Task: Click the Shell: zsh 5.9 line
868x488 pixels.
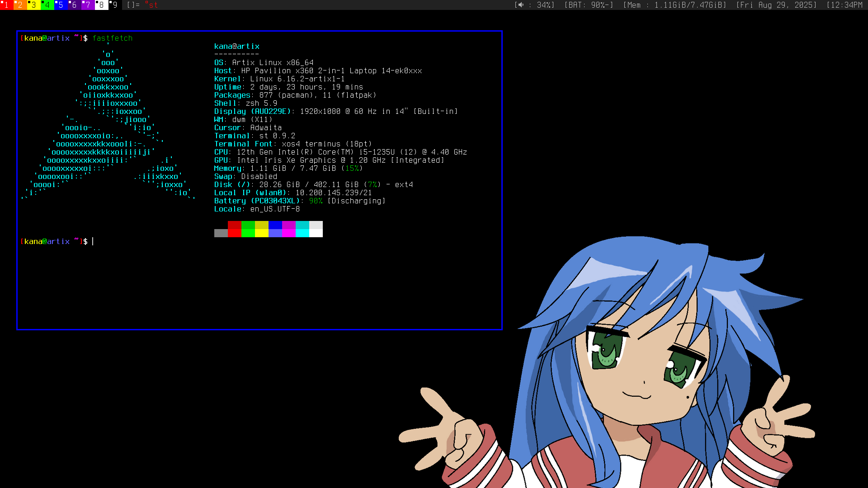Action: pos(246,103)
